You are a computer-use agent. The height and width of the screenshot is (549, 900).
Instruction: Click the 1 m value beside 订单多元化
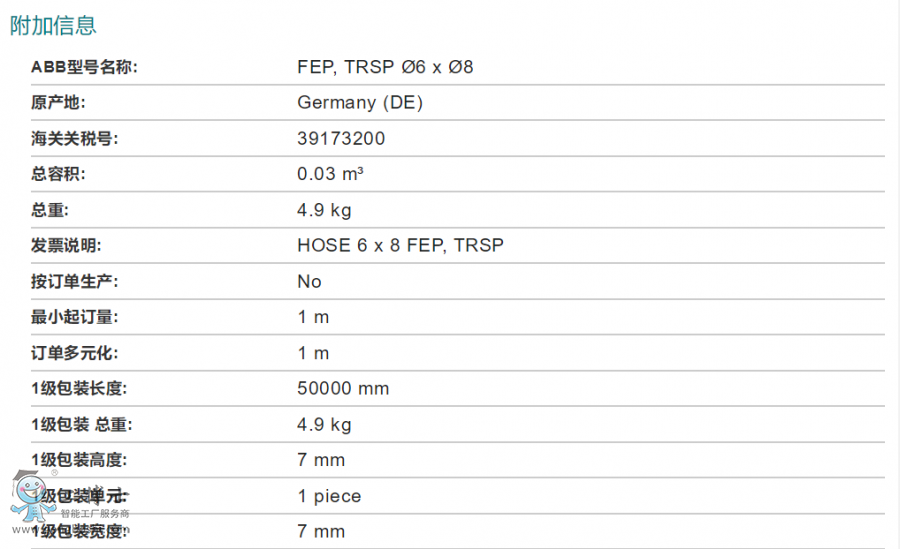313,353
